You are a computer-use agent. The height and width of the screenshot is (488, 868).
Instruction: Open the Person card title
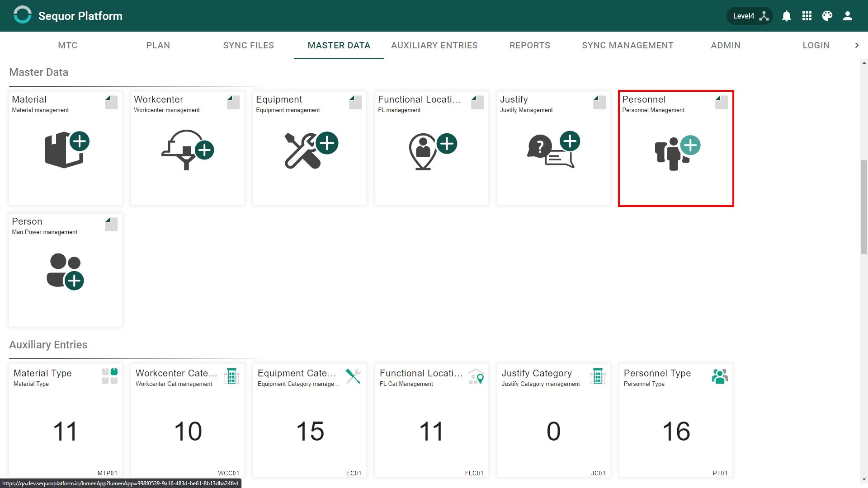point(27,221)
